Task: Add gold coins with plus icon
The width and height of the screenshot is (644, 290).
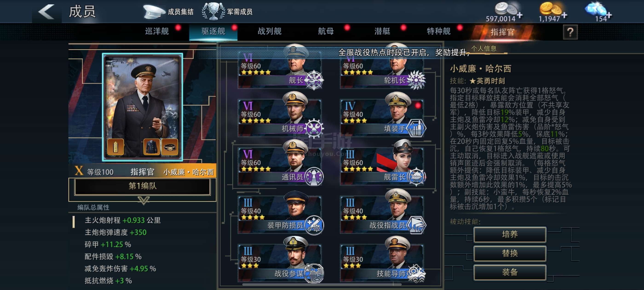Action: [564, 15]
